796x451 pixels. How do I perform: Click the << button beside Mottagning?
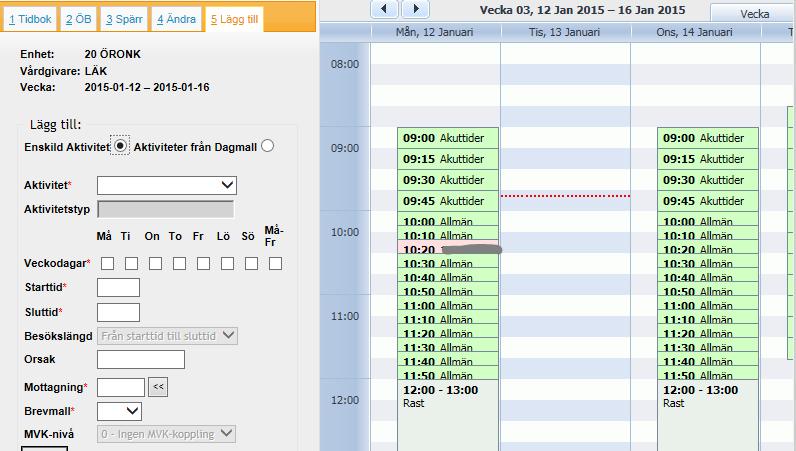point(158,387)
